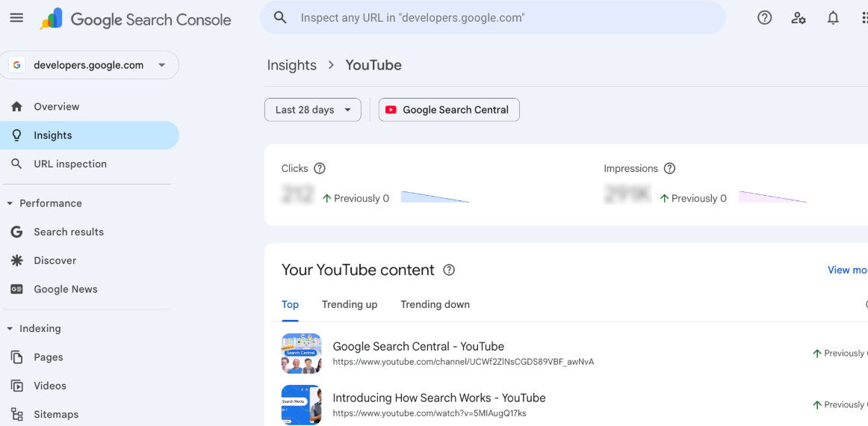
Task: Select the Top tab
Action: point(290,305)
